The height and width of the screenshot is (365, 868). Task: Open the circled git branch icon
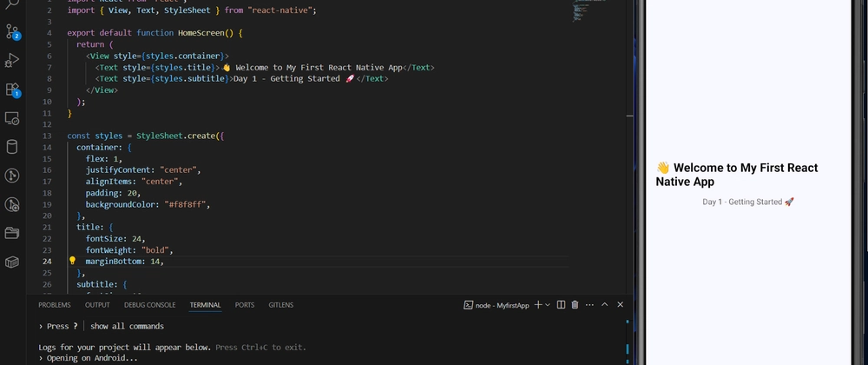click(11, 176)
